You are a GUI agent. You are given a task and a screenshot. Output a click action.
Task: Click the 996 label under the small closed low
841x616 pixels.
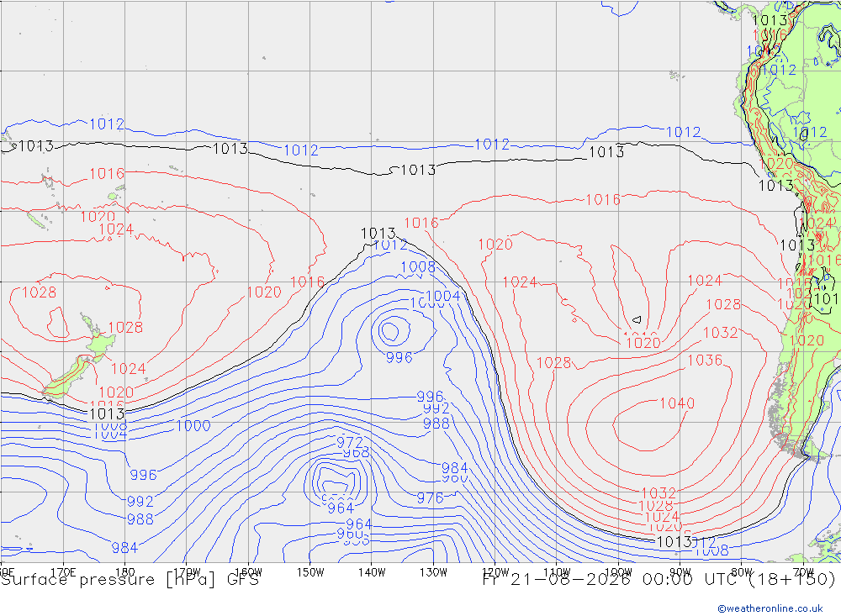(399, 358)
